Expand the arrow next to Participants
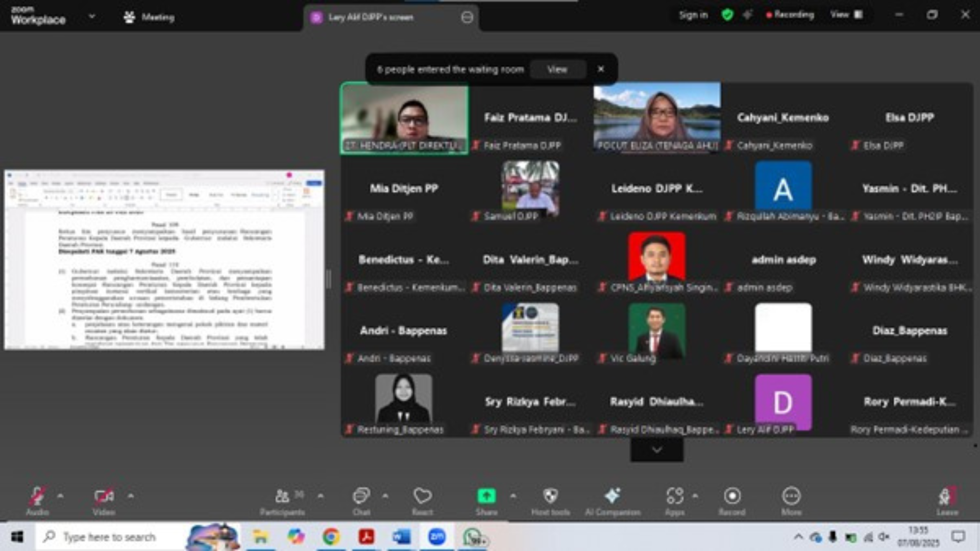Viewport: 980px width, 551px height. coord(321,496)
